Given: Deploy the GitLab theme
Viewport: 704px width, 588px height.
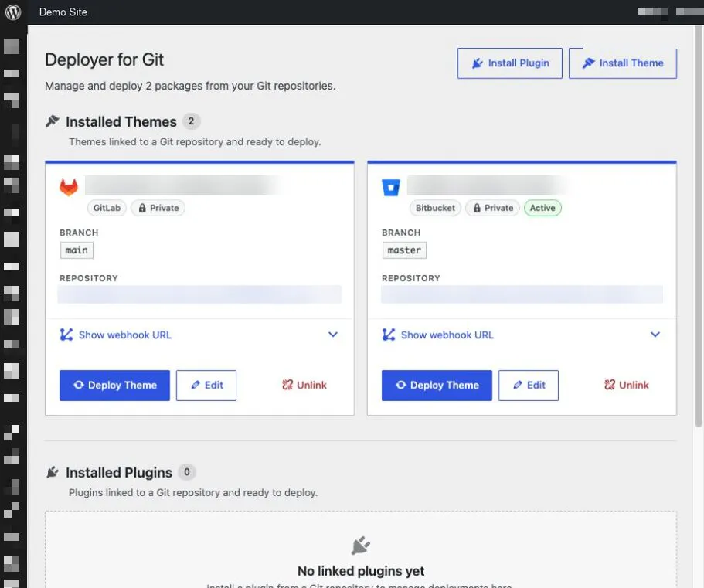Looking at the screenshot, I should (x=114, y=385).
